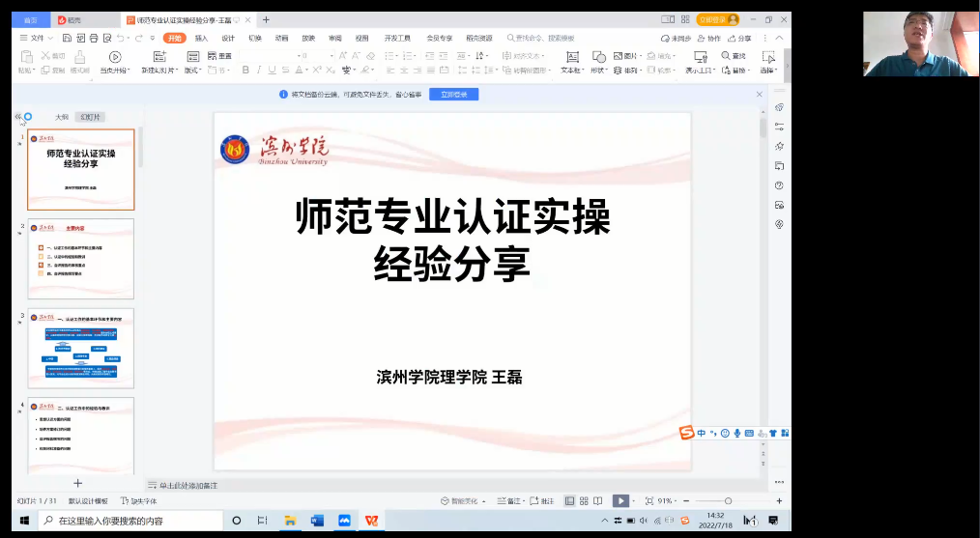The height and width of the screenshot is (538, 980).
Task: Click the zoom out minus button
Action: pos(685,501)
